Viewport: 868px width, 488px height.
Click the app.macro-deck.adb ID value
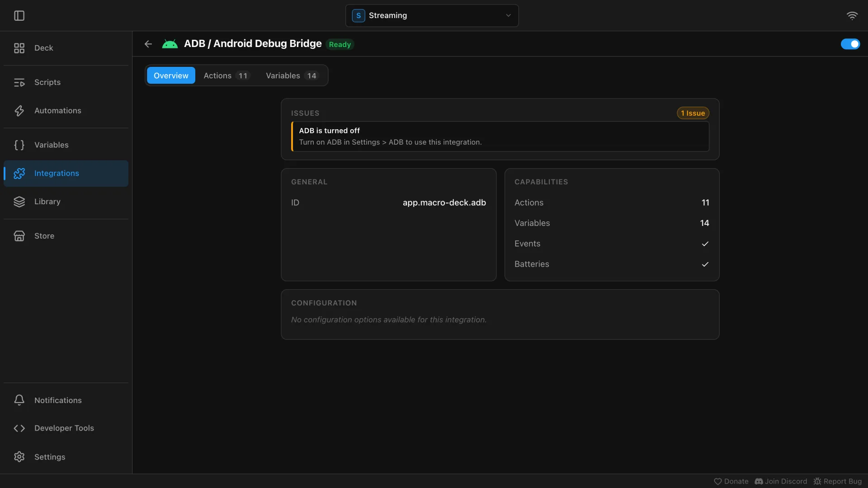click(444, 202)
